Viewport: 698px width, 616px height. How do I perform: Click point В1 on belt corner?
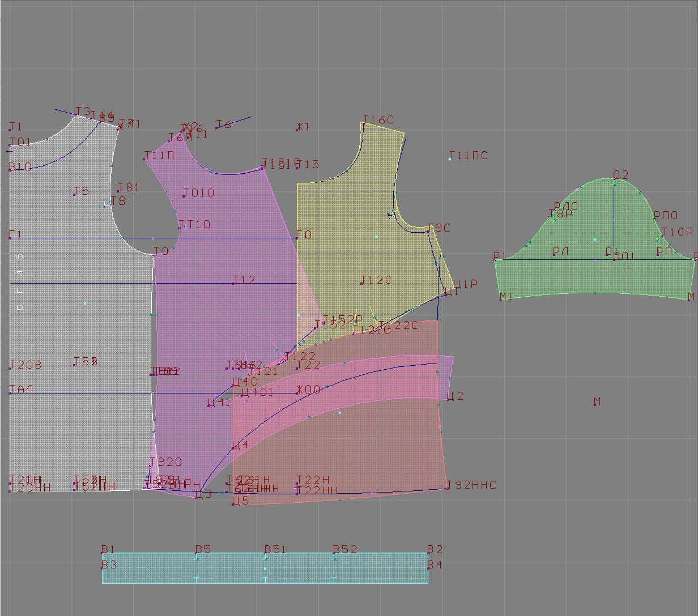pyautogui.click(x=103, y=554)
